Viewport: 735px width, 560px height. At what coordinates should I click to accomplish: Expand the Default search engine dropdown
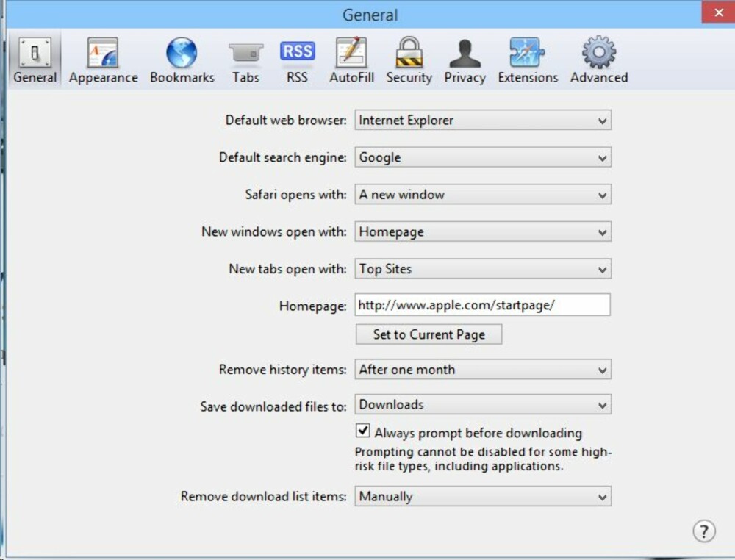pos(483,157)
